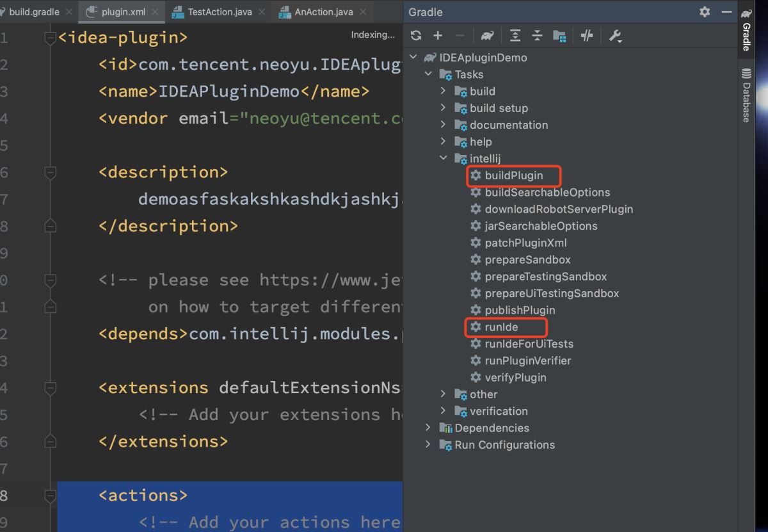Select the buildPlugin Gradle task
The height and width of the screenshot is (532, 768).
coord(513,175)
